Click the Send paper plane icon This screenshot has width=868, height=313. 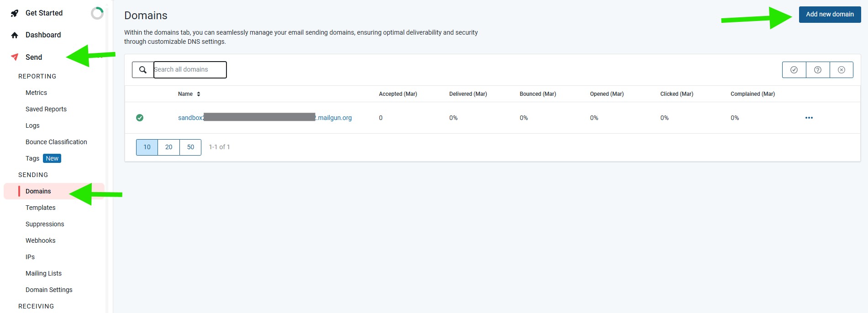click(x=15, y=57)
